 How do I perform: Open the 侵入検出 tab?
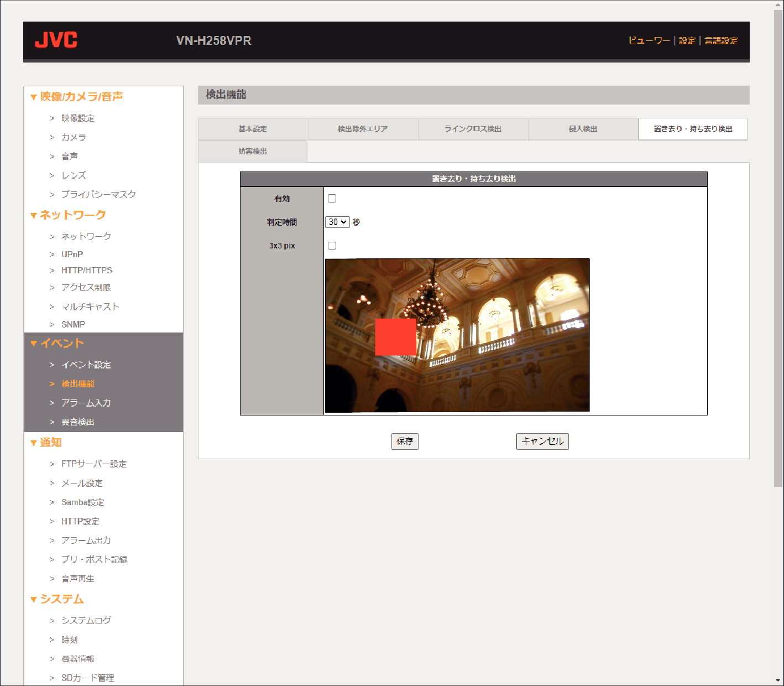click(x=583, y=129)
